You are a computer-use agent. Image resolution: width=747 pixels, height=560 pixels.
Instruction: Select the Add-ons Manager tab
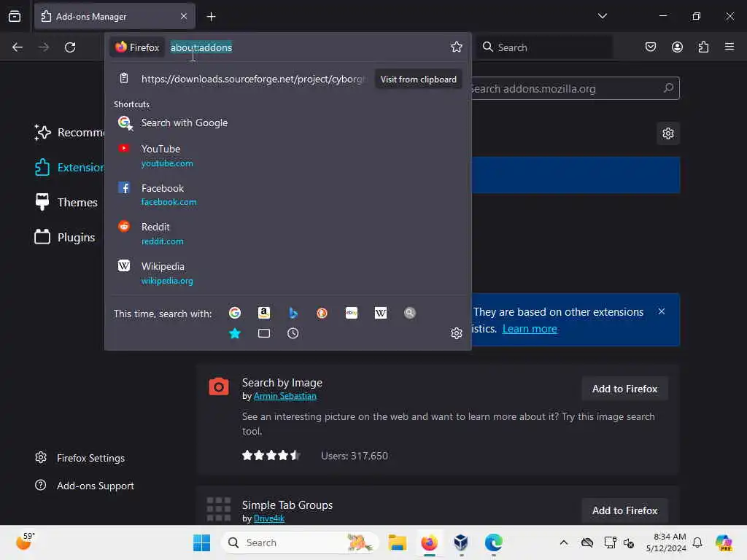click(115, 17)
